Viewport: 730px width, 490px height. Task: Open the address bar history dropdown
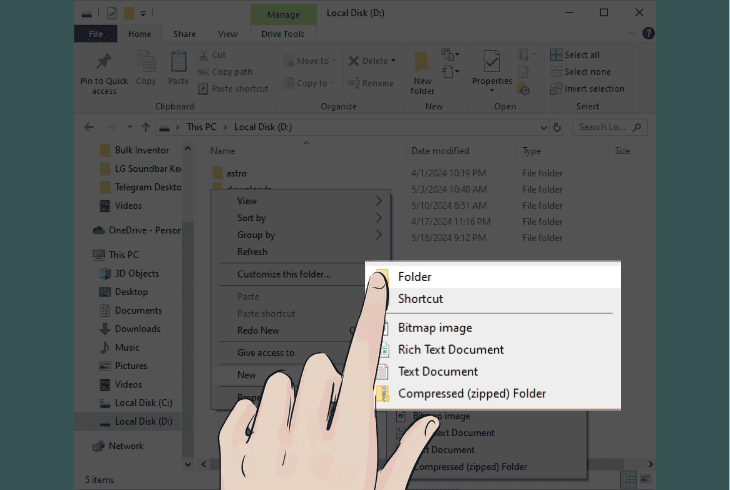tap(543, 127)
